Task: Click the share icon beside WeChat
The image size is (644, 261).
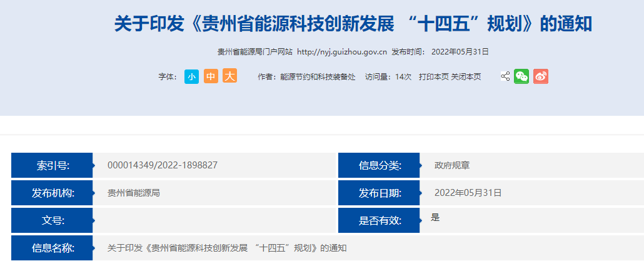Action: point(505,76)
